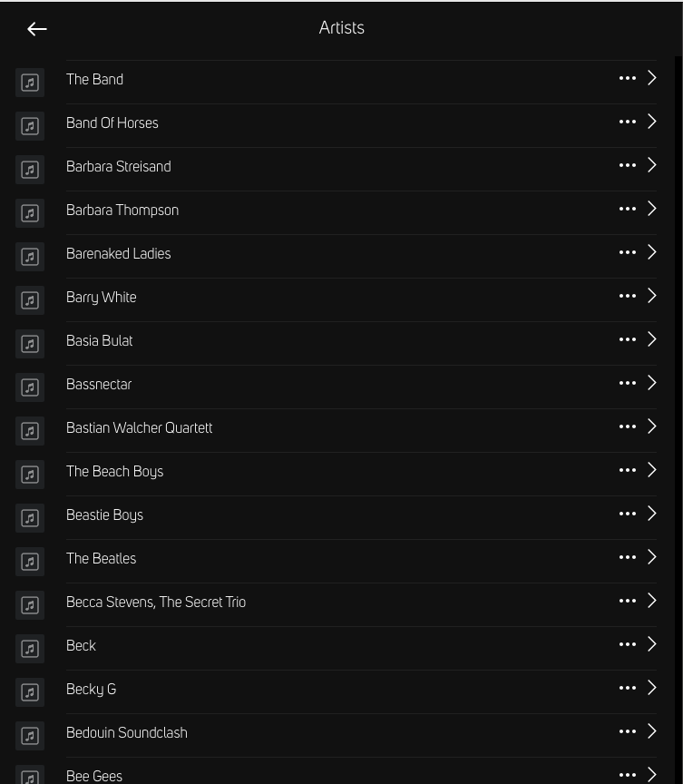This screenshot has width=683, height=784.
Task: Select Becky G from the artist list
Action: coord(91,690)
